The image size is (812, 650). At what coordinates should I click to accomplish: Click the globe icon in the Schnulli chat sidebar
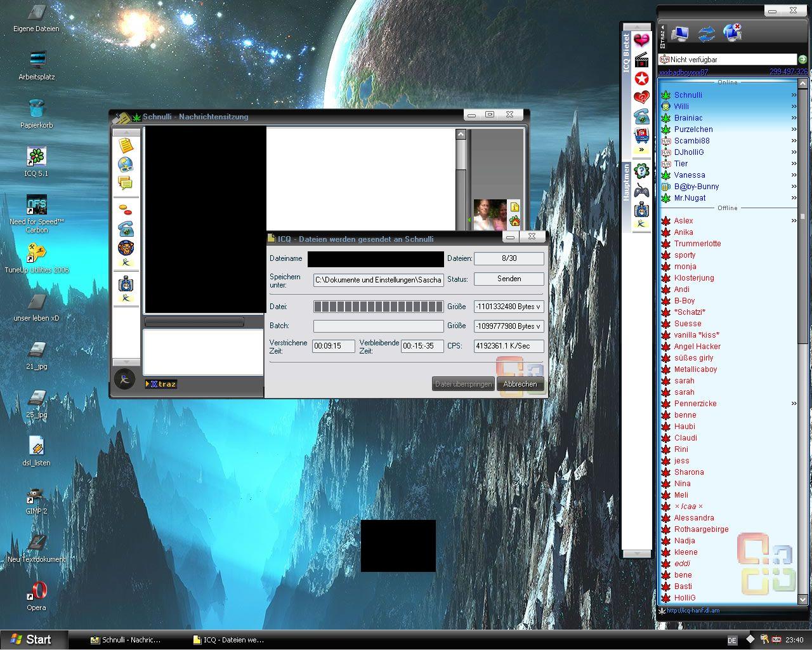(126, 164)
